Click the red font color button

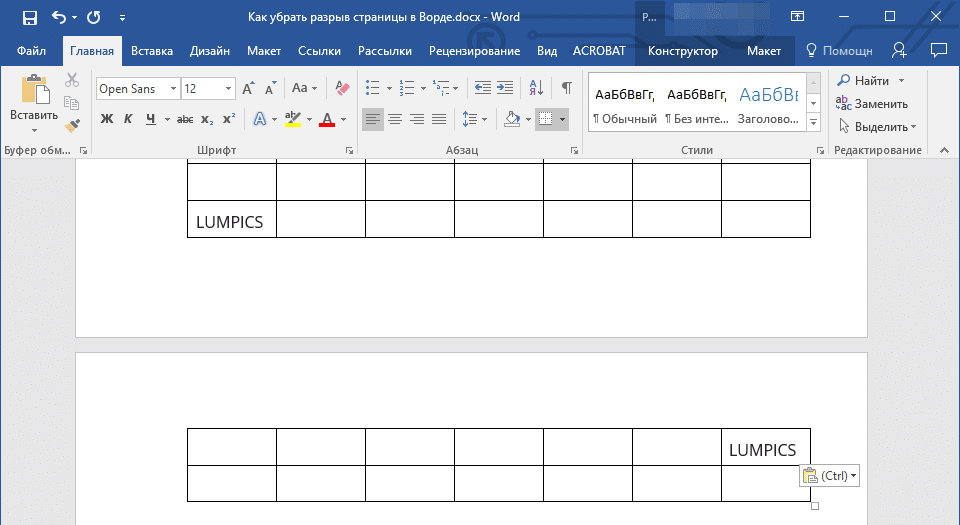tap(326, 120)
